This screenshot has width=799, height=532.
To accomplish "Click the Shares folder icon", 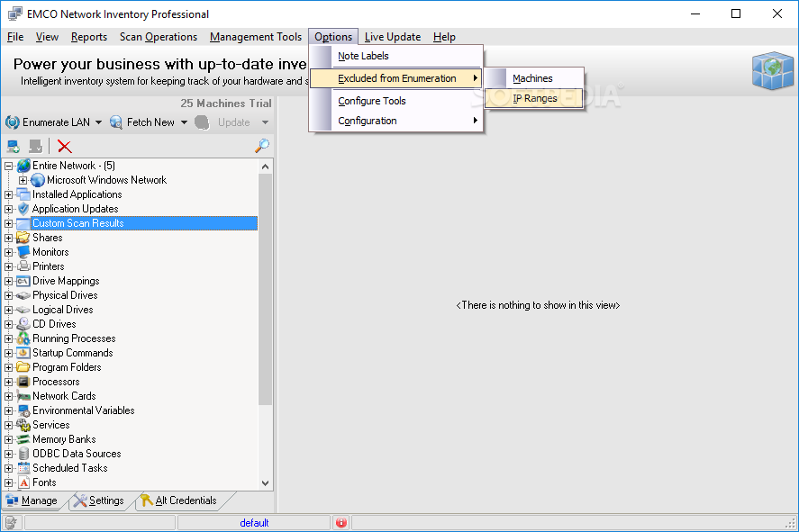I will pyautogui.click(x=23, y=238).
